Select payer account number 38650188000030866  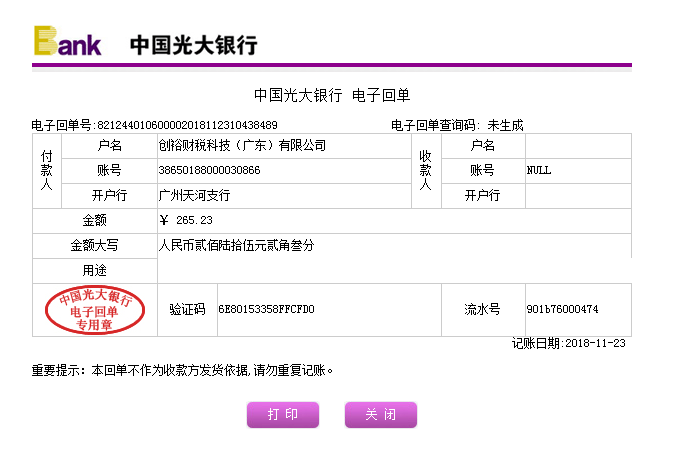click(x=209, y=171)
